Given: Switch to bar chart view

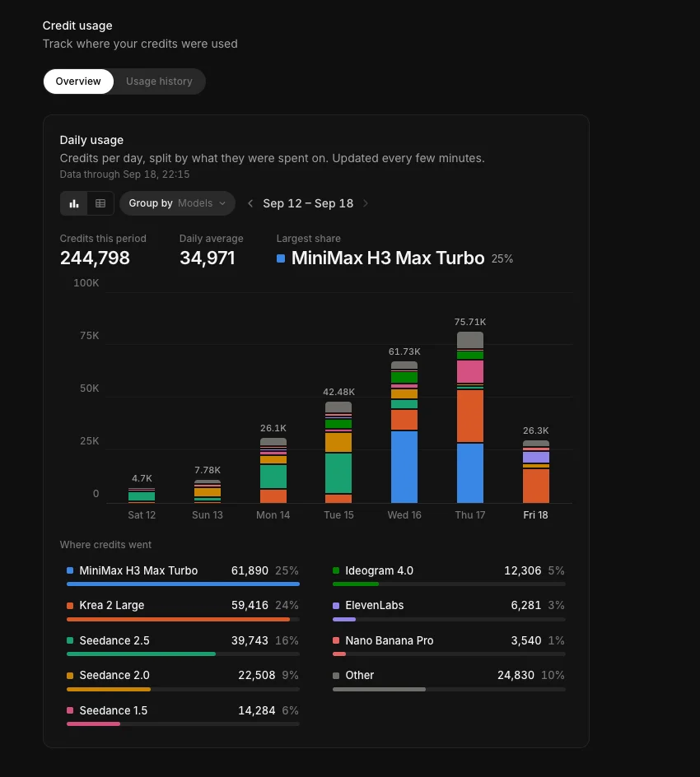Looking at the screenshot, I should point(74,203).
